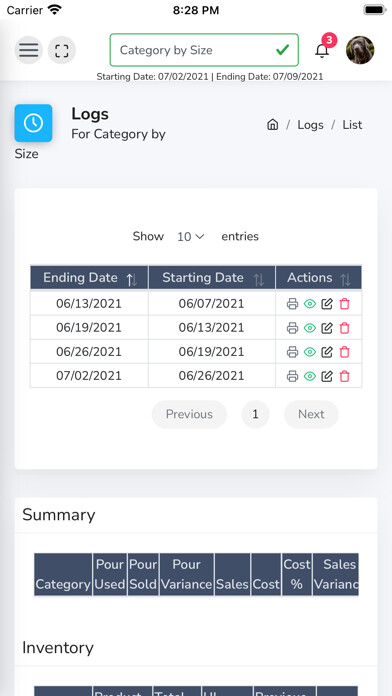Click the 06/07/2021 starting date cell
The height and width of the screenshot is (696, 392).
point(211,304)
